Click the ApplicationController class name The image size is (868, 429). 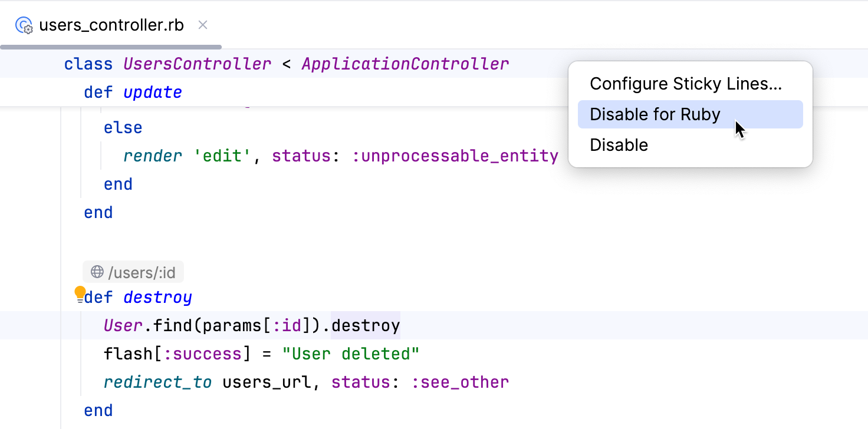click(x=405, y=64)
